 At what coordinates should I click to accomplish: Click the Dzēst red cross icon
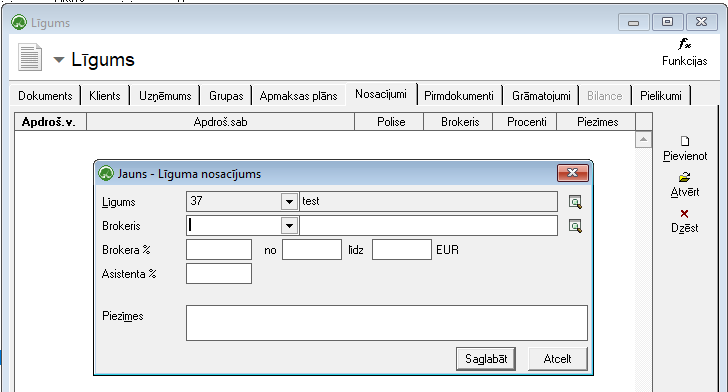point(684,214)
